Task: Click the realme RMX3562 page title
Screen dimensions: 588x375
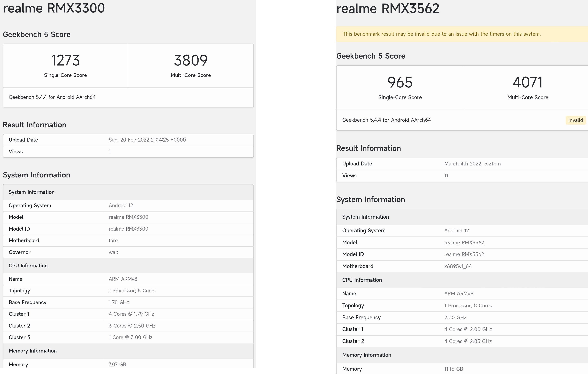Action: click(388, 9)
